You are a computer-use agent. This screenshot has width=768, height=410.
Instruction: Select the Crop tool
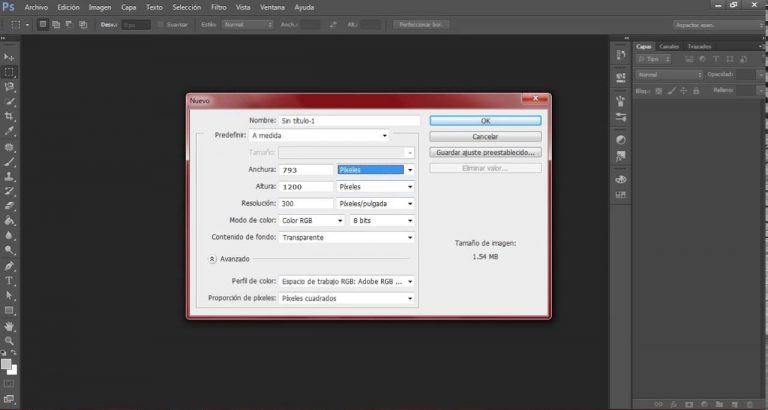pos(9,116)
